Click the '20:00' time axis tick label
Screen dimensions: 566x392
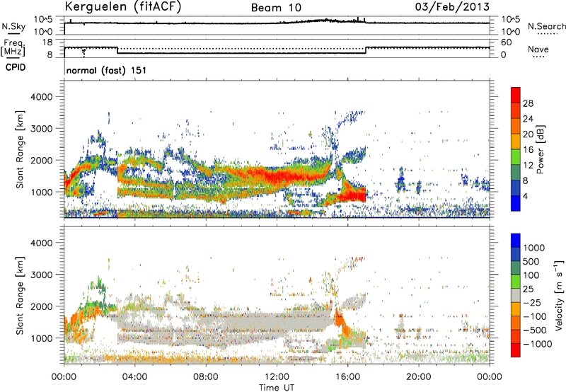(x=418, y=377)
